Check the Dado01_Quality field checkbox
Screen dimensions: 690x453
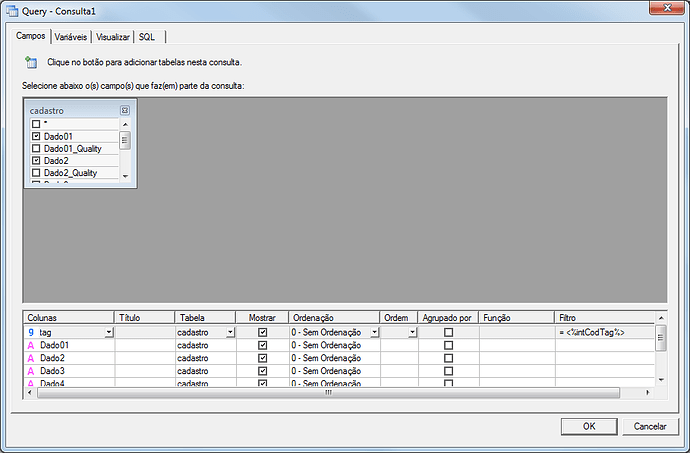pyautogui.click(x=36, y=149)
